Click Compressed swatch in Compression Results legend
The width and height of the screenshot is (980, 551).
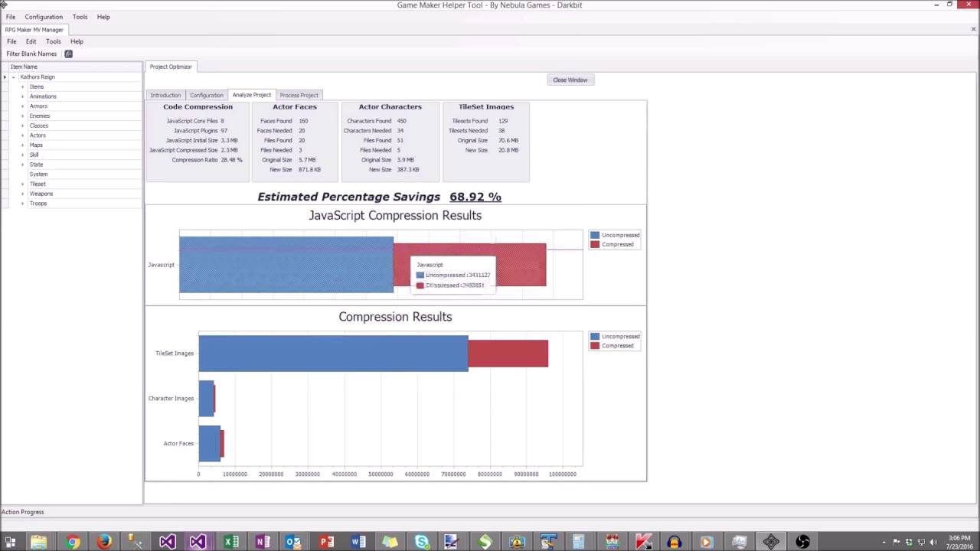click(595, 345)
